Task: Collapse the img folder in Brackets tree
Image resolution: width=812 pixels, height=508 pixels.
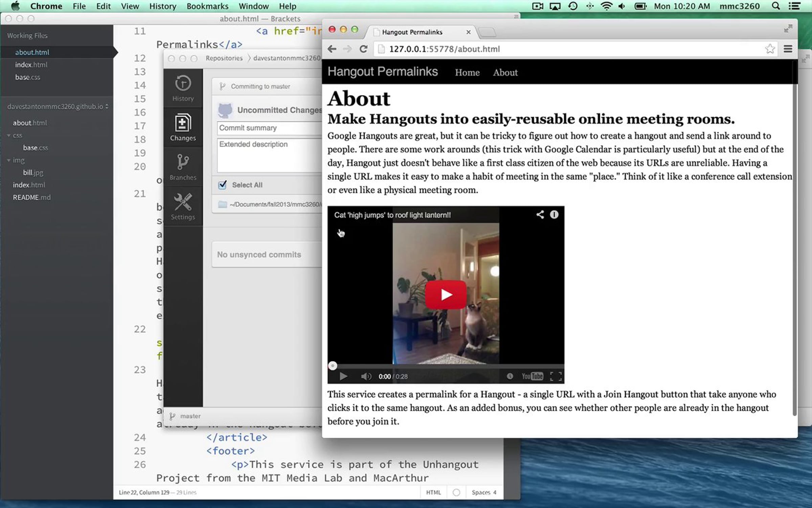Action: (9, 160)
